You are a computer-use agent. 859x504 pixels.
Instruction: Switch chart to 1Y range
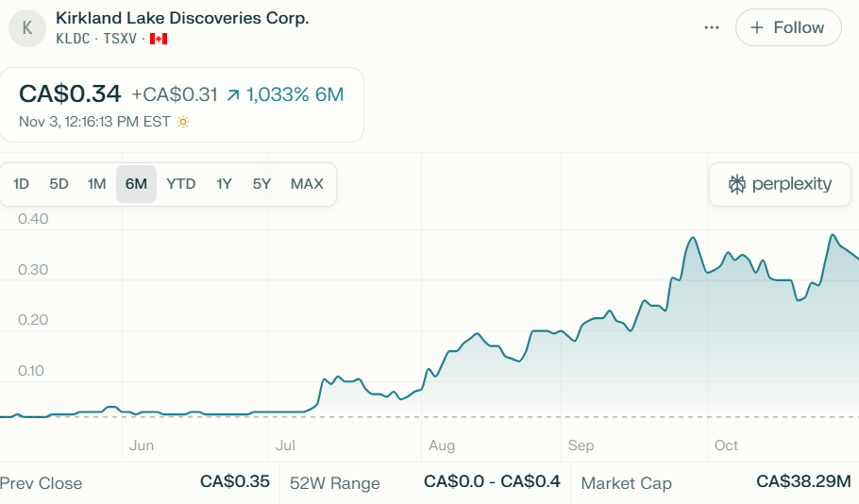224,184
